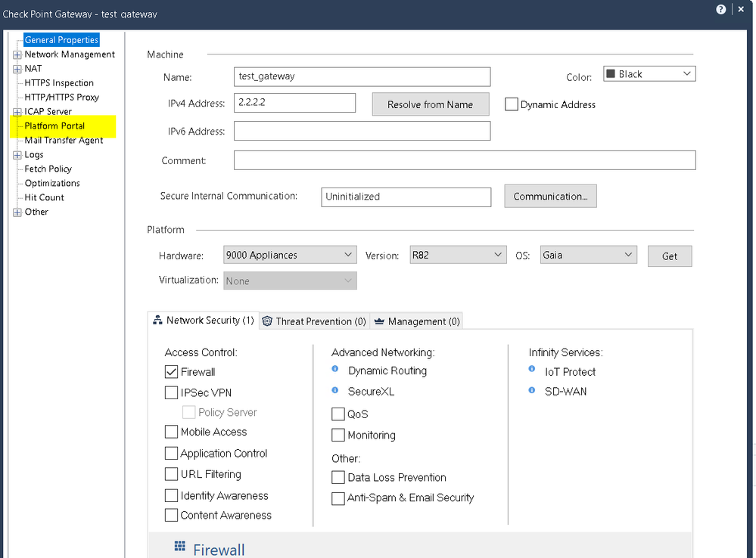Image resolution: width=756 pixels, height=558 pixels.
Task: Click the IPv6 Address field
Action: (362, 131)
